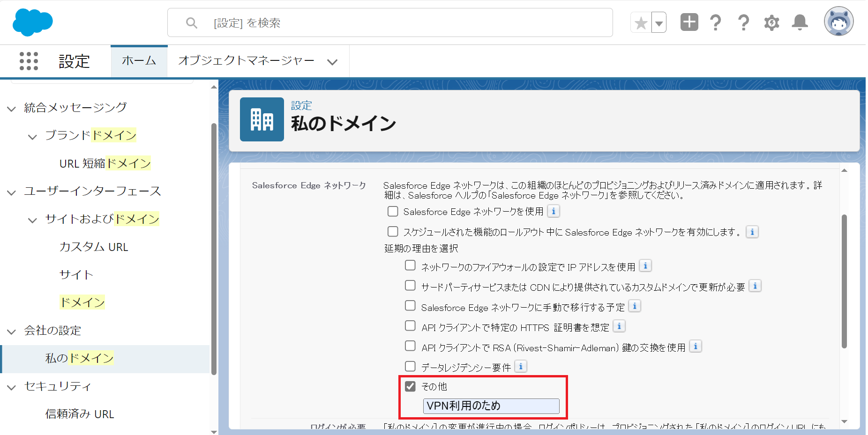Open the setup gear icon menu
The image size is (868, 435).
(x=771, y=22)
